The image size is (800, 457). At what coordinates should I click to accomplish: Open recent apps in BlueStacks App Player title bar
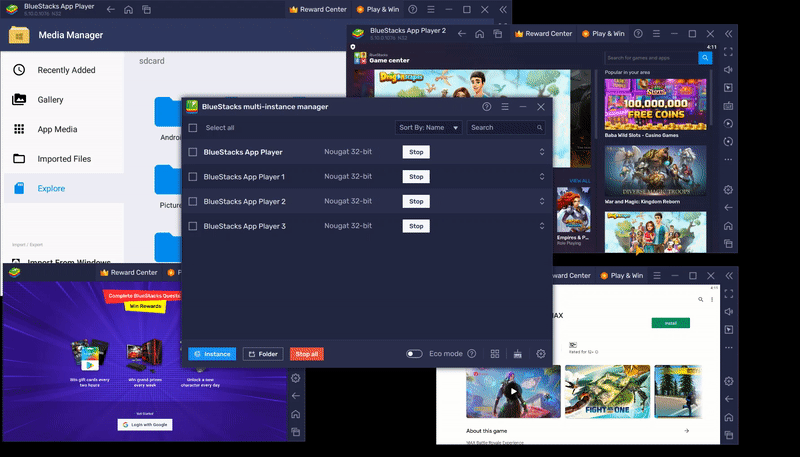pos(146,9)
